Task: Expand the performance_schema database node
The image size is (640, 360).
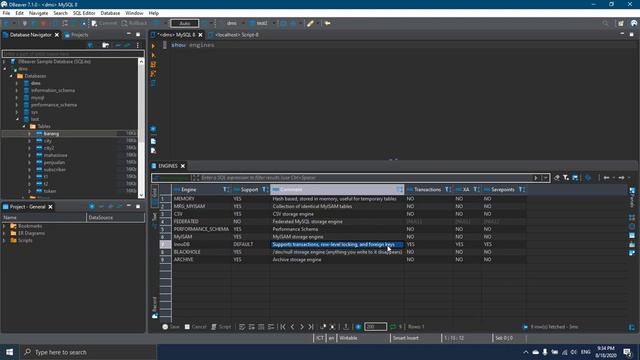Action: [x=17, y=105]
